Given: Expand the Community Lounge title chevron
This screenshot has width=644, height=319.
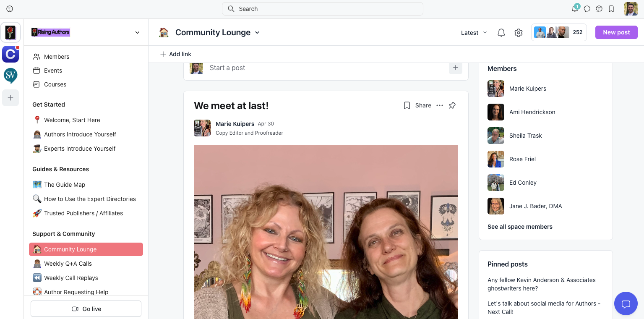Looking at the screenshot, I should click(x=257, y=33).
